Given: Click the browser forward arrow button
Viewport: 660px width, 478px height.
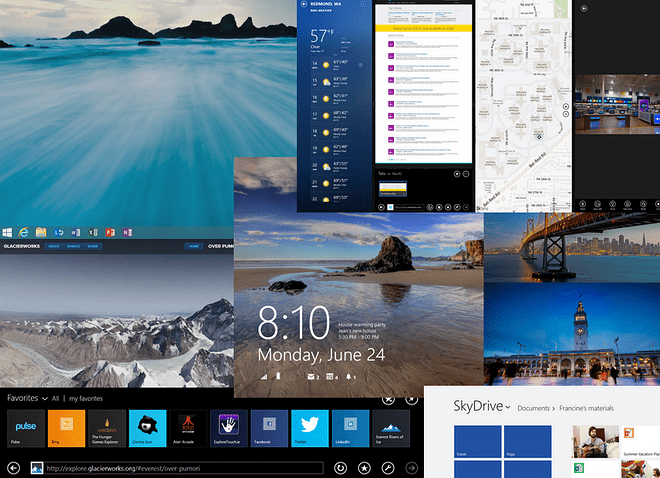Looking at the screenshot, I should coord(412,468).
